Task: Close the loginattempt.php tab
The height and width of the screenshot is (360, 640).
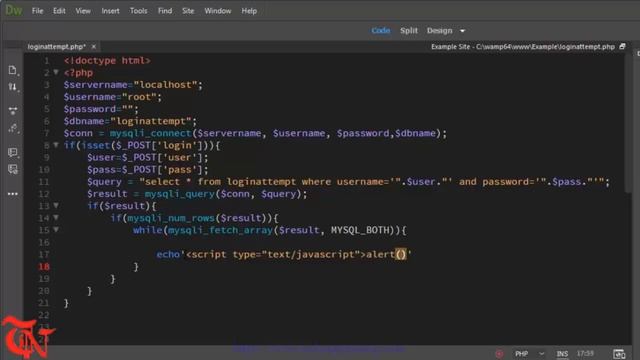Action: (93, 47)
